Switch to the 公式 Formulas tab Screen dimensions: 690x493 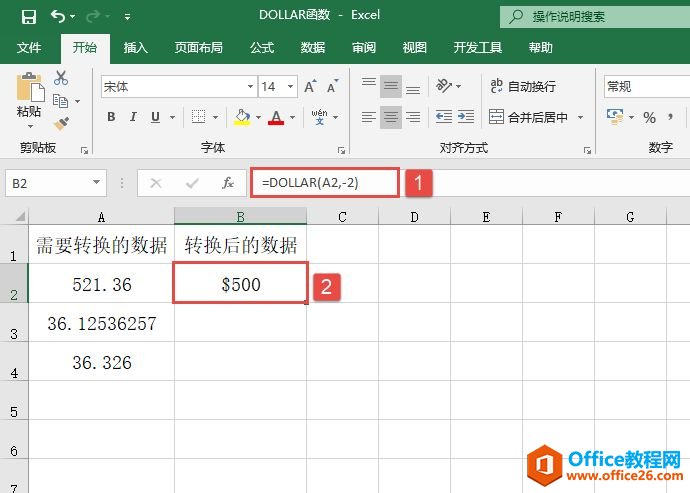pos(262,48)
